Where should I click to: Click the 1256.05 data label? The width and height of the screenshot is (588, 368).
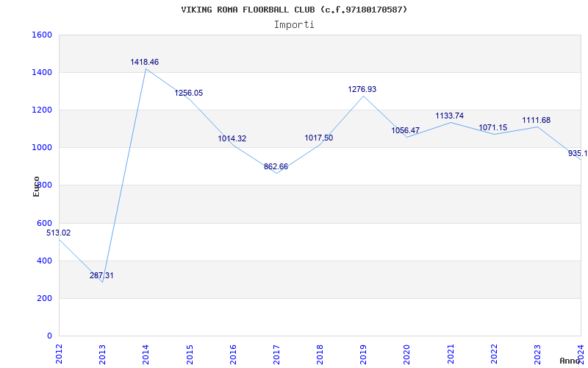pyautogui.click(x=188, y=93)
